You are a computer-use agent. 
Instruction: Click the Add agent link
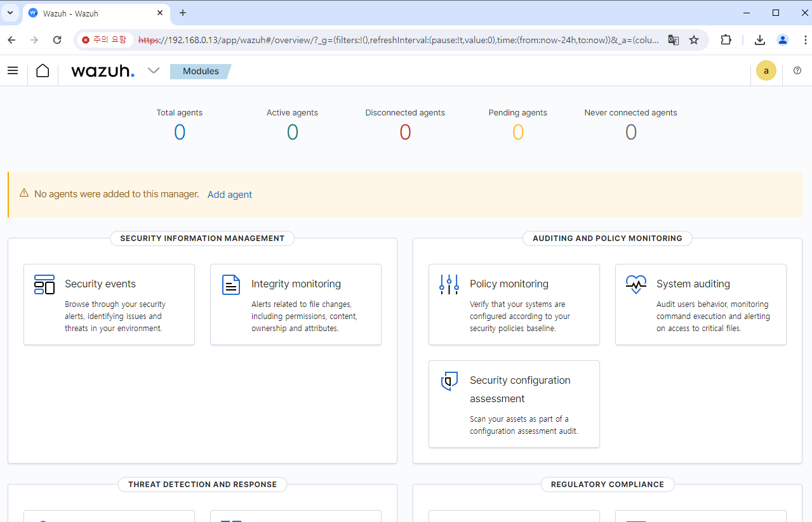(230, 195)
